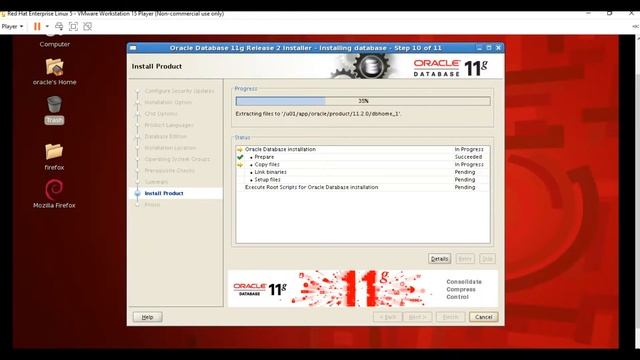
Task: Click the Details button
Action: (x=440, y=259)
